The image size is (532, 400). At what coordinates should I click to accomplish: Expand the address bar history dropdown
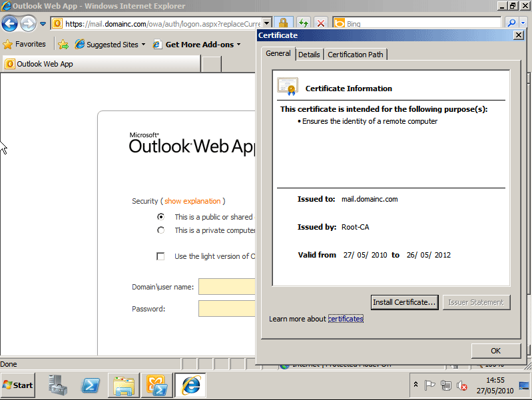[267, 23]
